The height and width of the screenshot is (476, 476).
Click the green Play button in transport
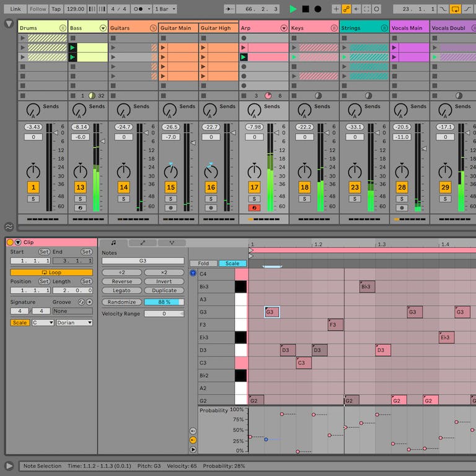click(293, 9)
